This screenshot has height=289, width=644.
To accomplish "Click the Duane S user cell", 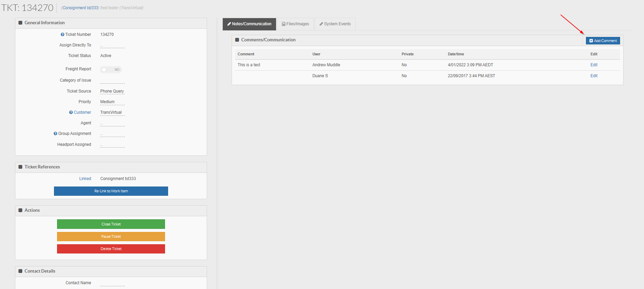I will (x=320, y=76).
